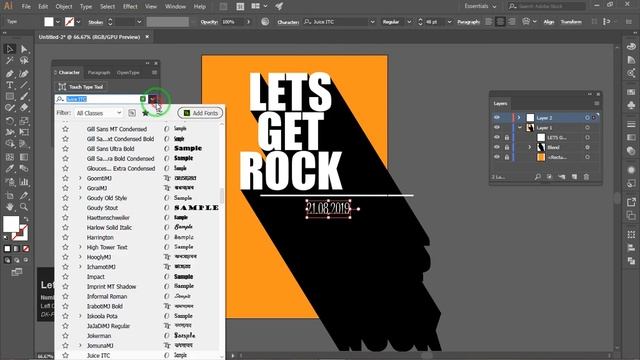
Task: Click stroke swatch in control bar
Action: click(x=70, y=22)
